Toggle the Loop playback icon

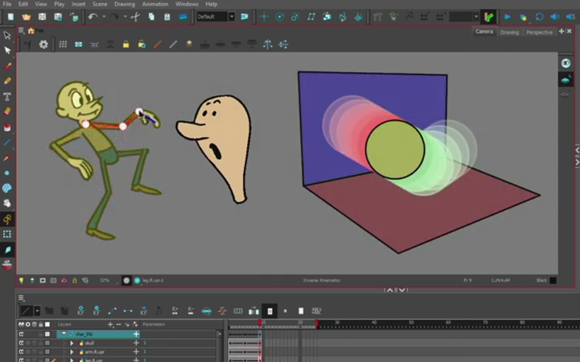coord(539,17)
